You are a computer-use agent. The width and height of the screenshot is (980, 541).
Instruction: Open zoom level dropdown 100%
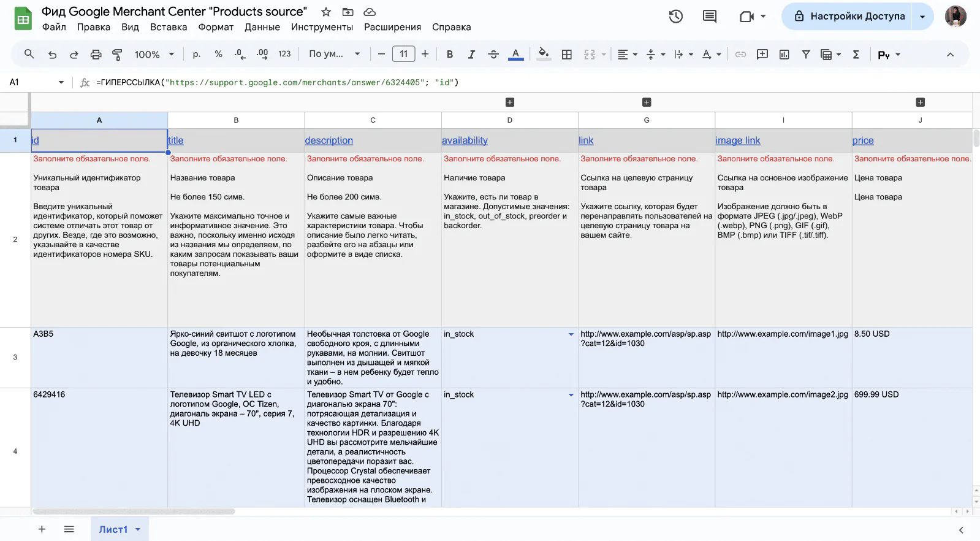154,55
